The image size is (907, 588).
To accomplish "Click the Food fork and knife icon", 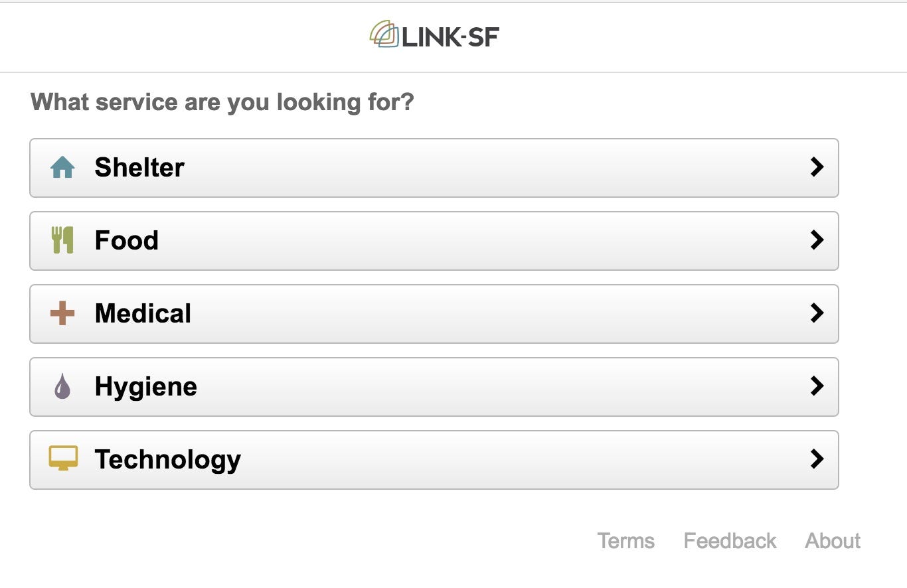I will point(62,240).
